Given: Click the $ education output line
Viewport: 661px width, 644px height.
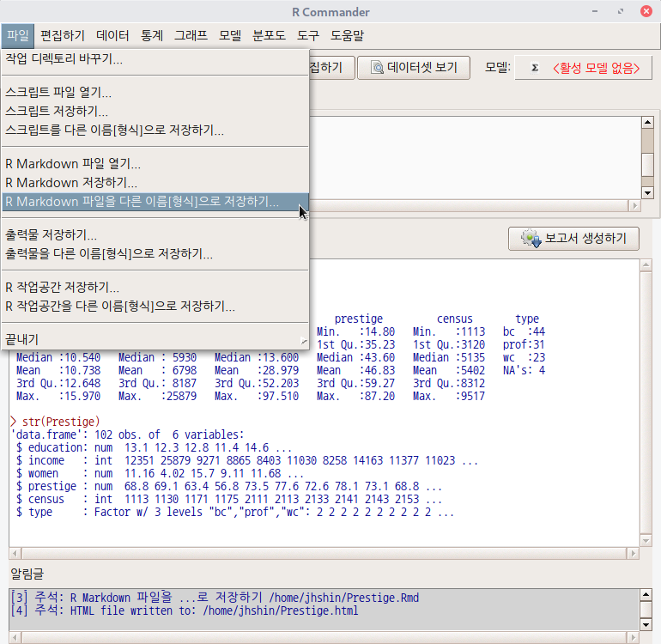Looking at the screenshot, I should tap(154, 447).
